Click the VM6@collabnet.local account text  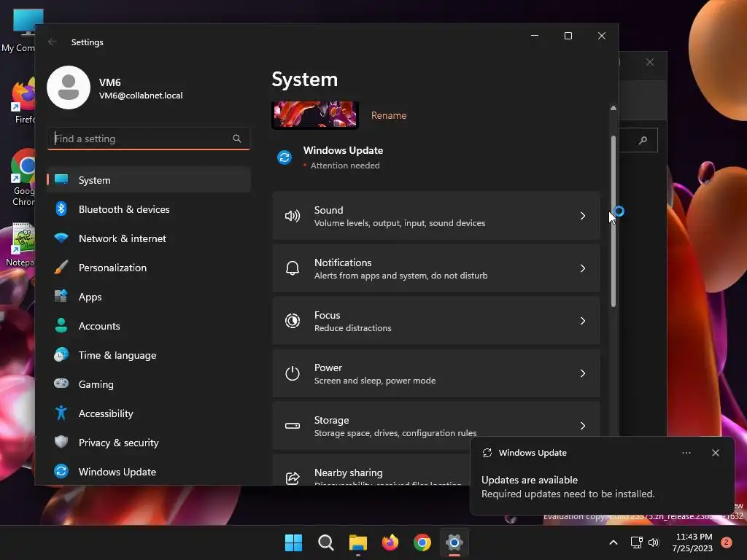point(141,96)
